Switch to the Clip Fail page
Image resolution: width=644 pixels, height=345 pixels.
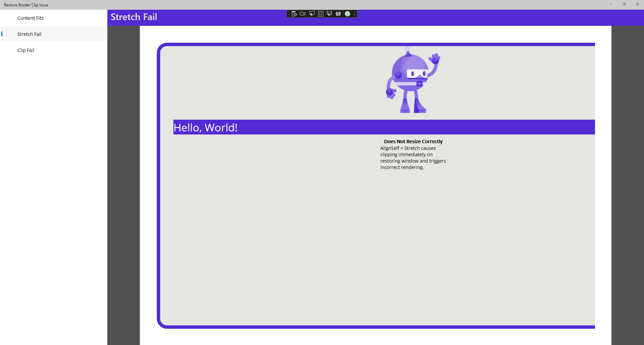(x=26, y=50)
